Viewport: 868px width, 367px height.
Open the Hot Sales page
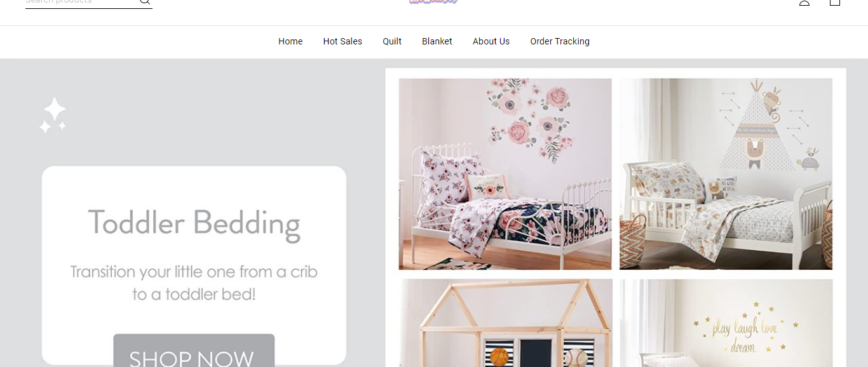pos(342,41)
